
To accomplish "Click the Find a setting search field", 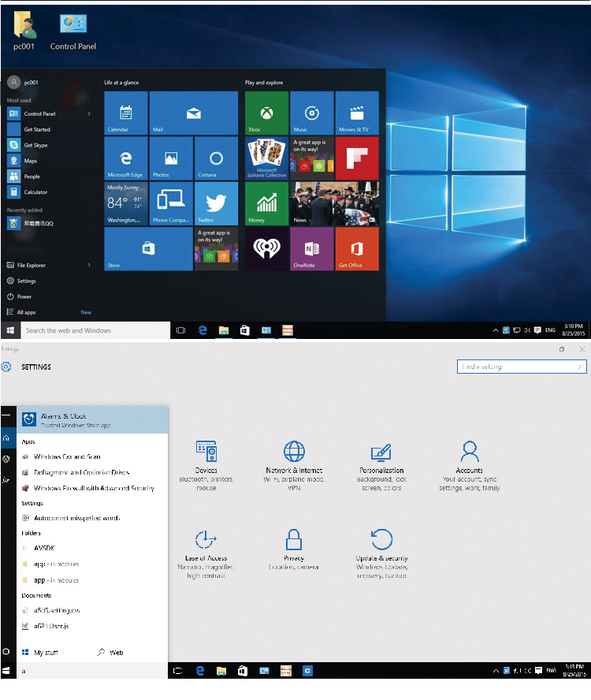I will 522,367.
